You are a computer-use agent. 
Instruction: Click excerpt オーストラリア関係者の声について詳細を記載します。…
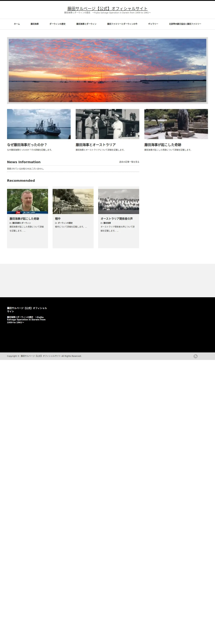click(118, 229)
